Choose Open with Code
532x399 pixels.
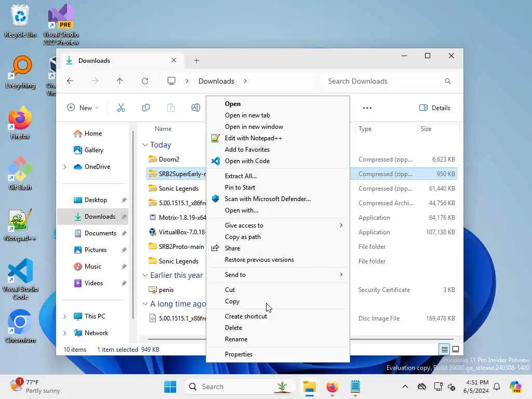pos(278,161)
